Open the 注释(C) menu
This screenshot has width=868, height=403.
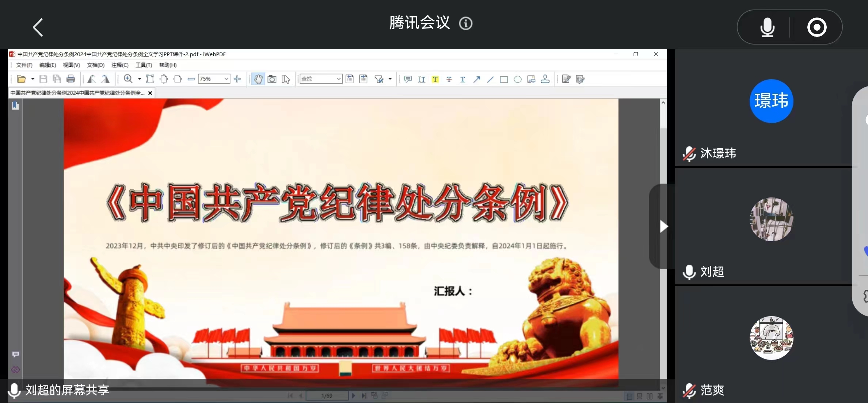click(x=120, y=65)
